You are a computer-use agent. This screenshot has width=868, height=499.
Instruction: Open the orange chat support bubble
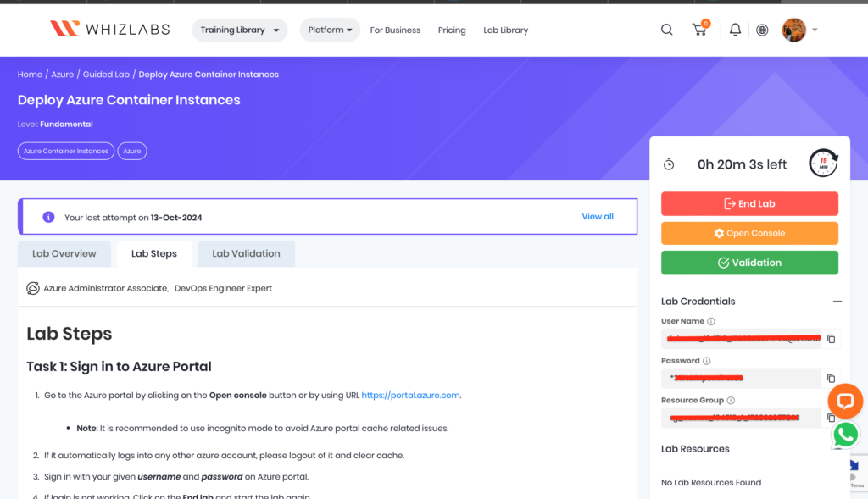(845, 401)
